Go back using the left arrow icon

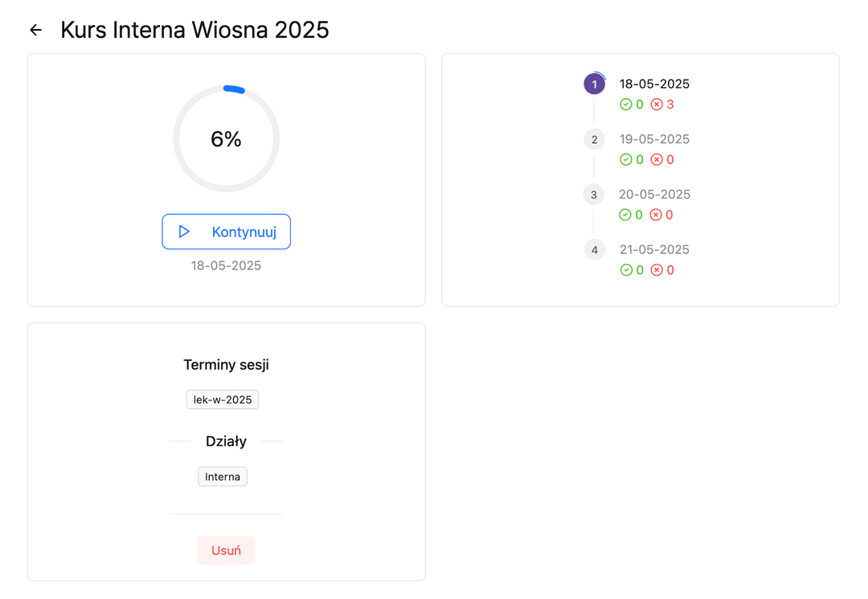tap(36, 30)
